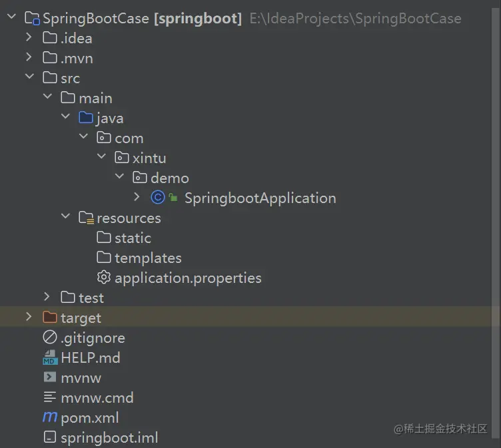Select the templates folder
501x448 pixels.
tap(147, 258)
